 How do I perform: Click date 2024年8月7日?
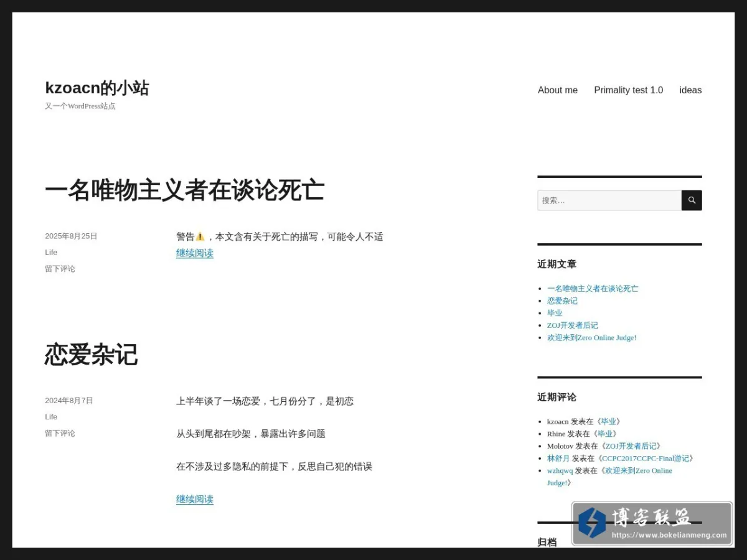click(69, 400)
